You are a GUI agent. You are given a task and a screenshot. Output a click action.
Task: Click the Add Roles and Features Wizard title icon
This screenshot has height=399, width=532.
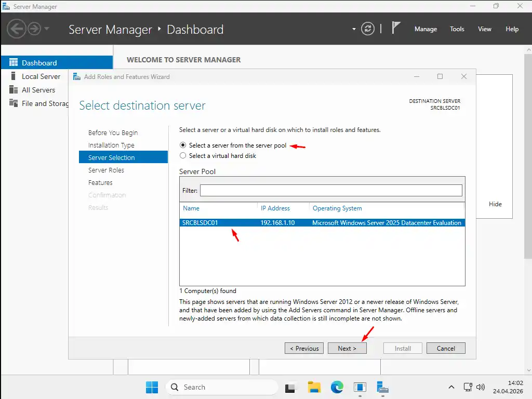click(x=77, y=77)
